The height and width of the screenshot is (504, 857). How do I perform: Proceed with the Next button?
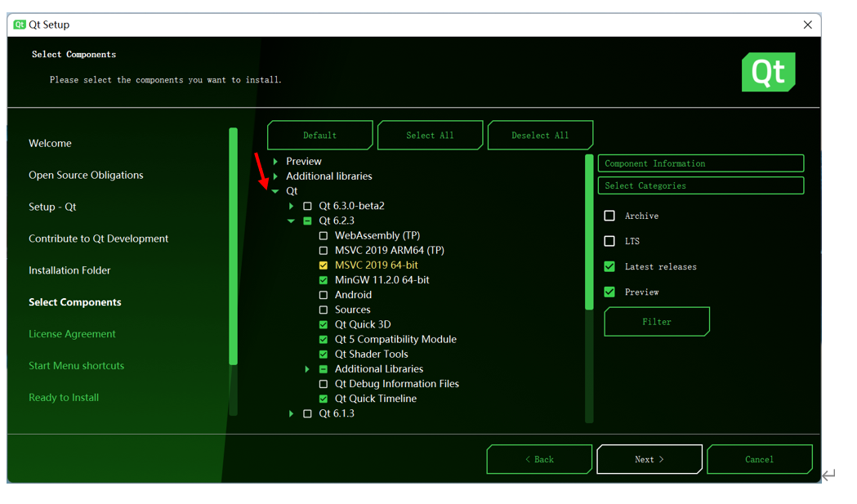click(649, 459)
